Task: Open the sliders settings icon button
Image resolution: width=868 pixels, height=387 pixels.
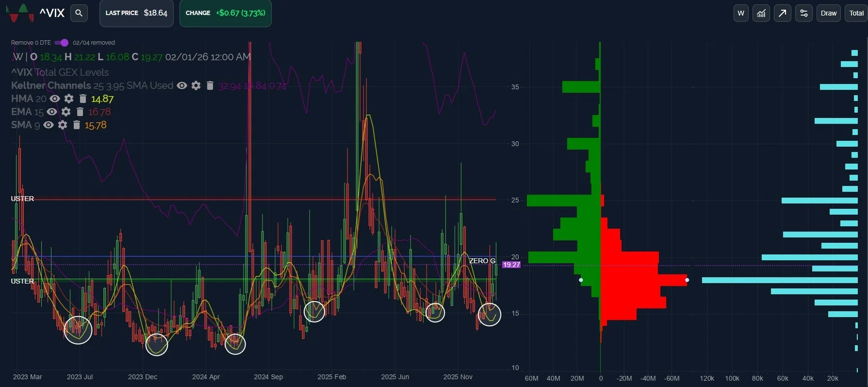Action: pyautogui.click(x=804, y=13)
